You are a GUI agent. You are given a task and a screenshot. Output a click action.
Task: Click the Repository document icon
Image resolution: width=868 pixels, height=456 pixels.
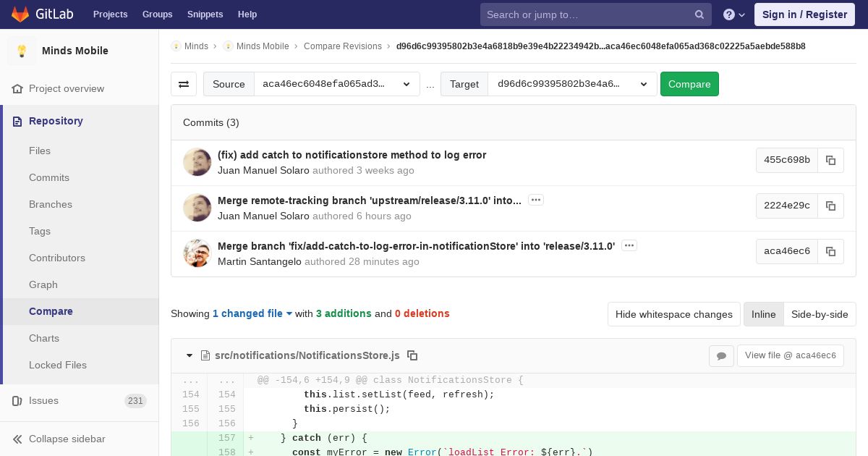coord(17,121)
